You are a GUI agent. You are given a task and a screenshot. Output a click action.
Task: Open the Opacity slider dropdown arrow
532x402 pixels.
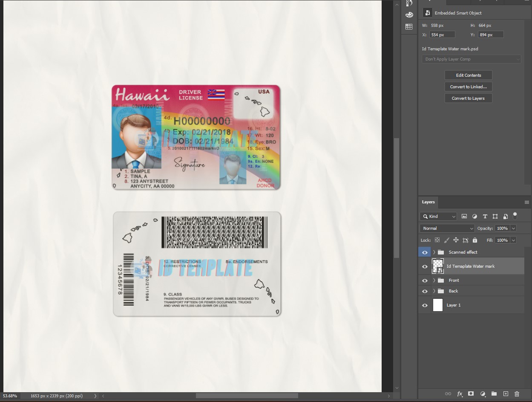tap(513, 228)
